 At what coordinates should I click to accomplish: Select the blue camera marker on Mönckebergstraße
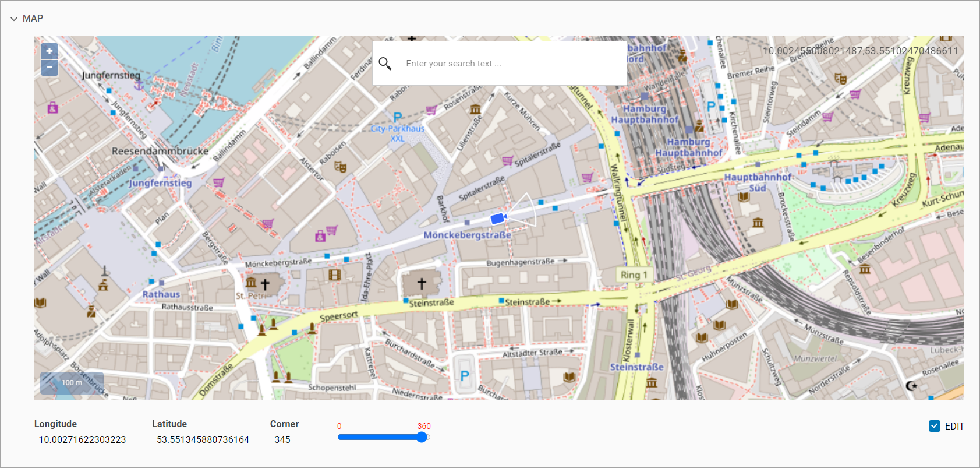pyautogui.click(x=497, y=219)
